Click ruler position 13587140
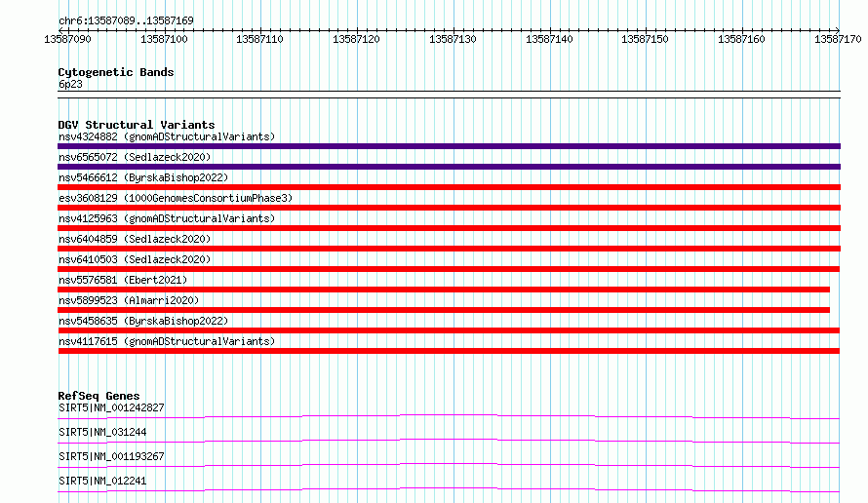 [549, 39]
